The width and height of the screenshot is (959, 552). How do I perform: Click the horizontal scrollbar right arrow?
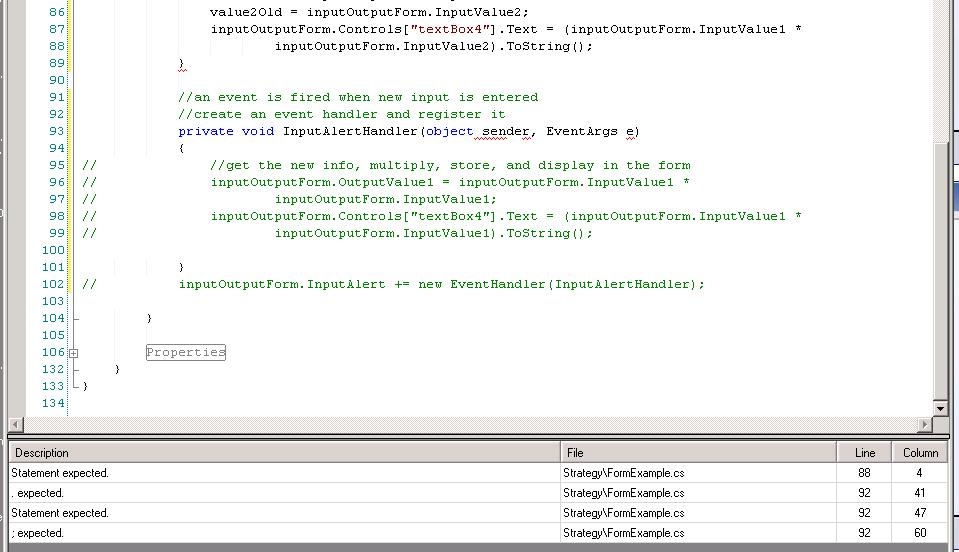point(925,424)
